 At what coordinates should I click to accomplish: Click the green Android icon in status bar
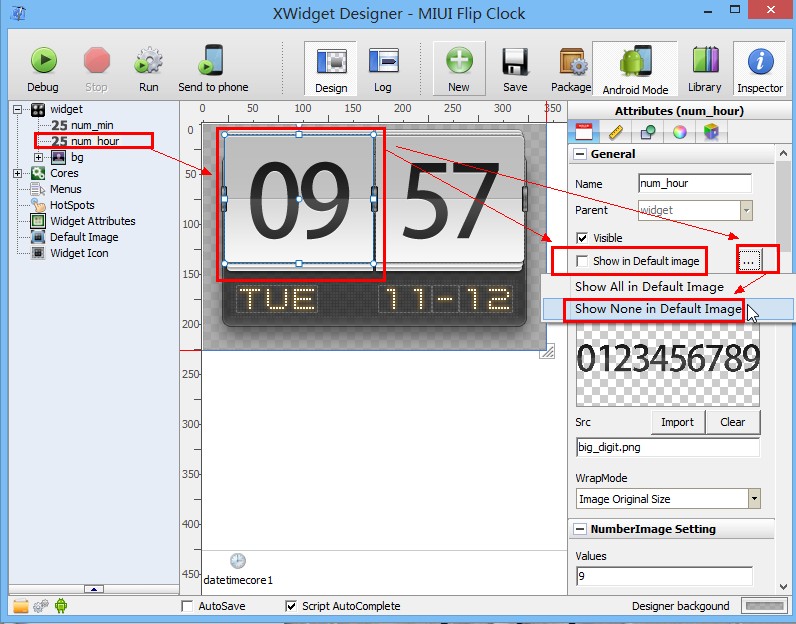click(x=61, y=606)
